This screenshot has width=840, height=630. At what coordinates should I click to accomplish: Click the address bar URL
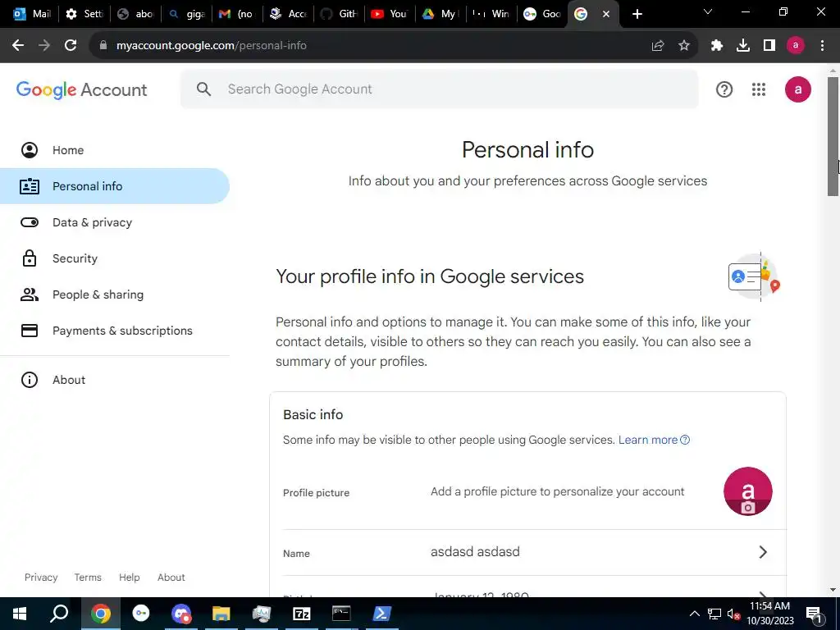coord(212,46)
